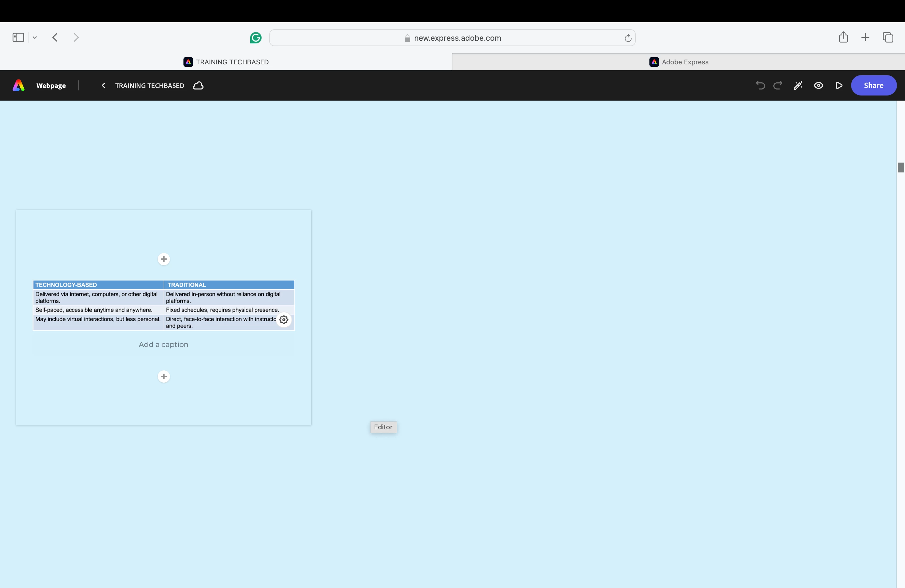Screen dimensions: 905x588
Task: Click the present play icon
Action: point(839,86)
